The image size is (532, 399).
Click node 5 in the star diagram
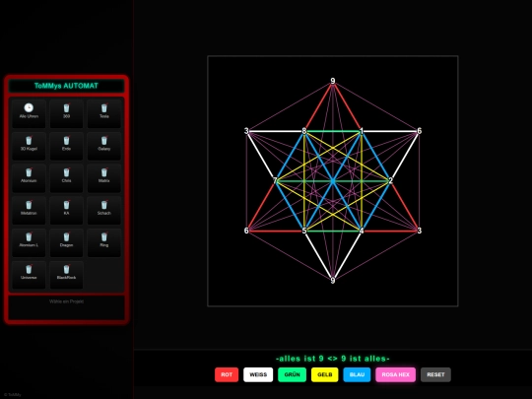coord(304,231)
